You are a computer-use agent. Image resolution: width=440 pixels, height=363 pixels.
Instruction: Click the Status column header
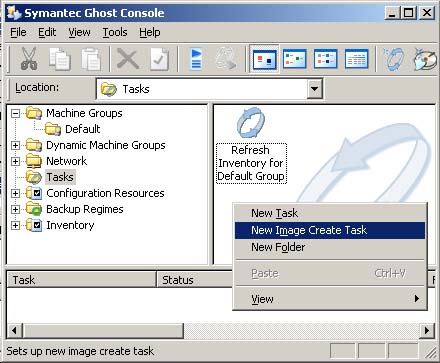point(194,280)
